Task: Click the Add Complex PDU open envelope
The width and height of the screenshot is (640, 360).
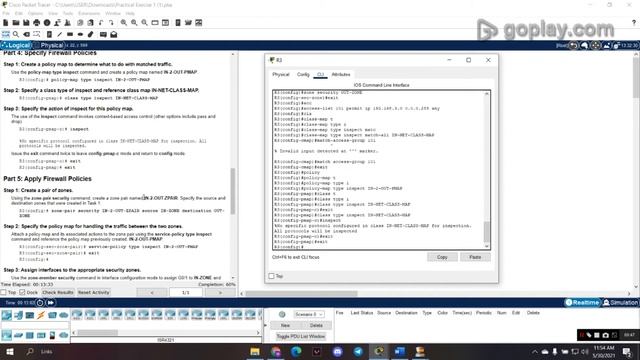Action: tap(114, 34)
